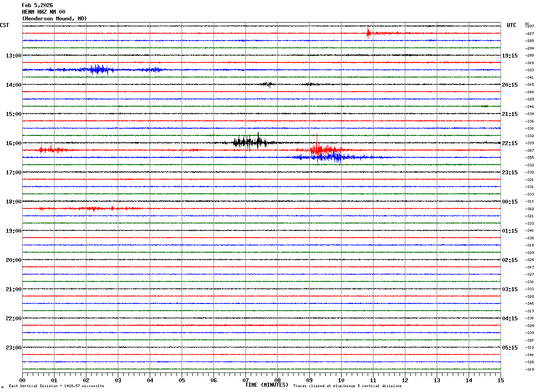Image resolution: width=536 pixels, height=392 pixels.
Task: Click the Feb 5, 2026 date header
Action: coord(37,5)
